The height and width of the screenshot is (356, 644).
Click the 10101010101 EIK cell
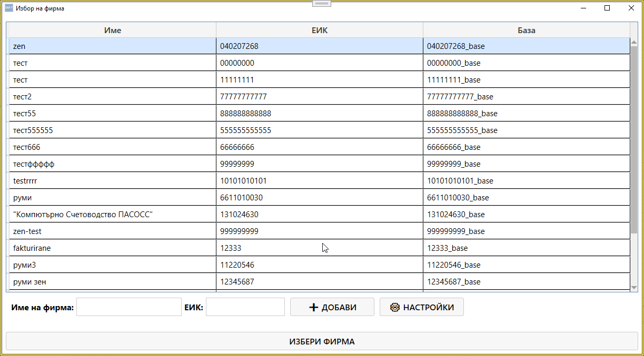coord(320,181)
